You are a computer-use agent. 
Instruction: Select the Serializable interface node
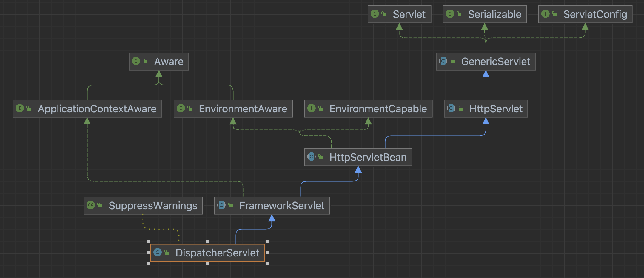point(485,14)
